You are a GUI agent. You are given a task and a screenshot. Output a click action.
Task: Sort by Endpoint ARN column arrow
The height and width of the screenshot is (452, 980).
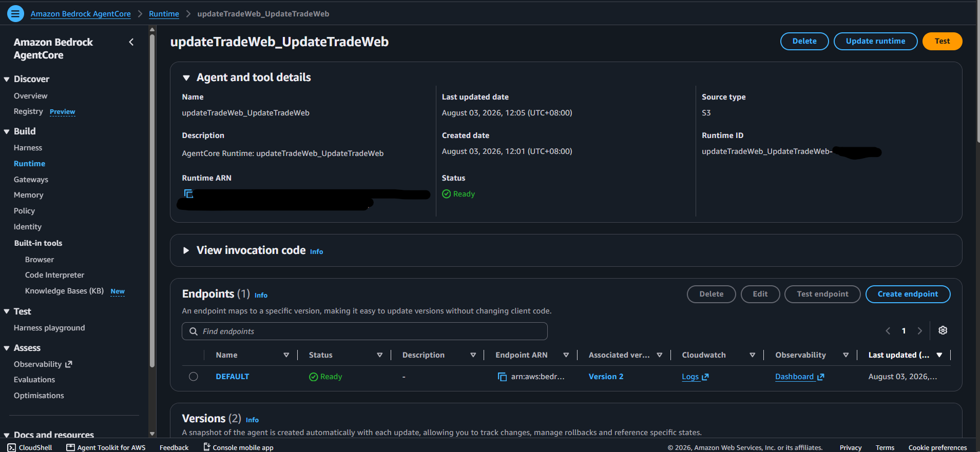tap(566, 355)
